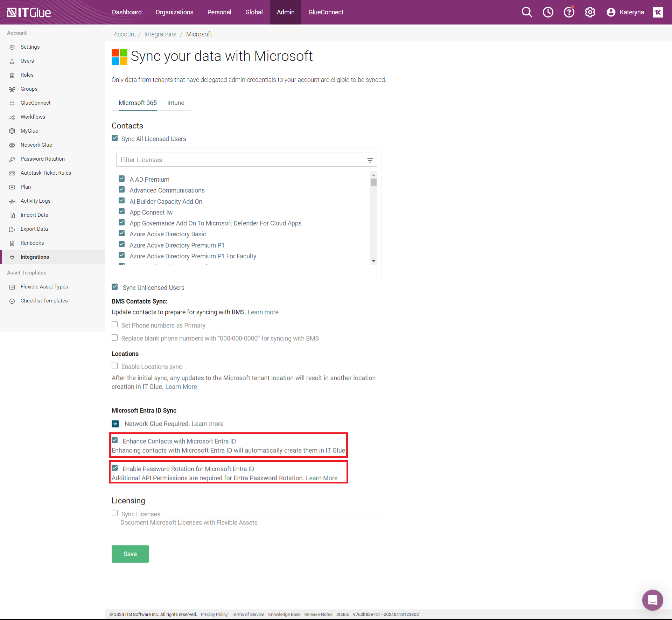Open Settings icon in sidebar
672x620 pixels.
pos(12,47)
